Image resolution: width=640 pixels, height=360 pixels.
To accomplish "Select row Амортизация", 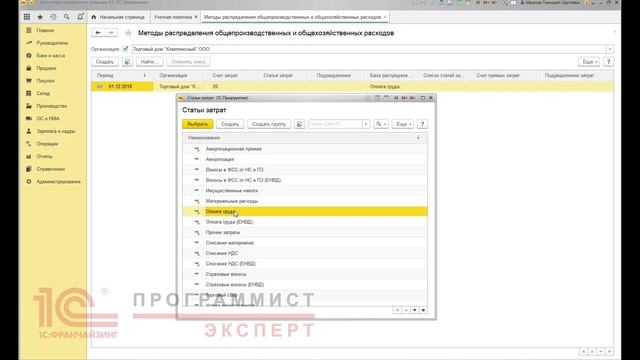I will [305, 159].
